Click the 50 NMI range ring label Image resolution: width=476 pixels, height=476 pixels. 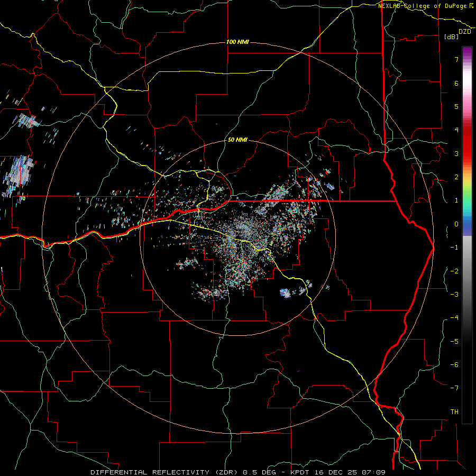[237, 140]
